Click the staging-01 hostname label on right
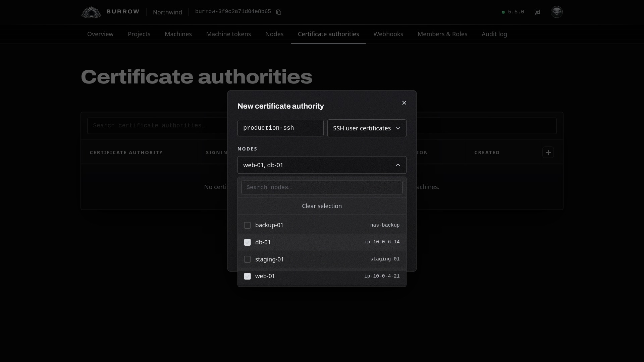Viewport: 644px width, 362px height. click(x=385, y=259)
